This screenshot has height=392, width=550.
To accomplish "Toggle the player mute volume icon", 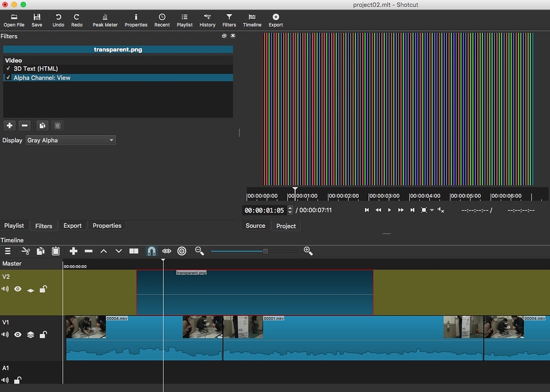I will pyautogui.click(x=441, y=210).
